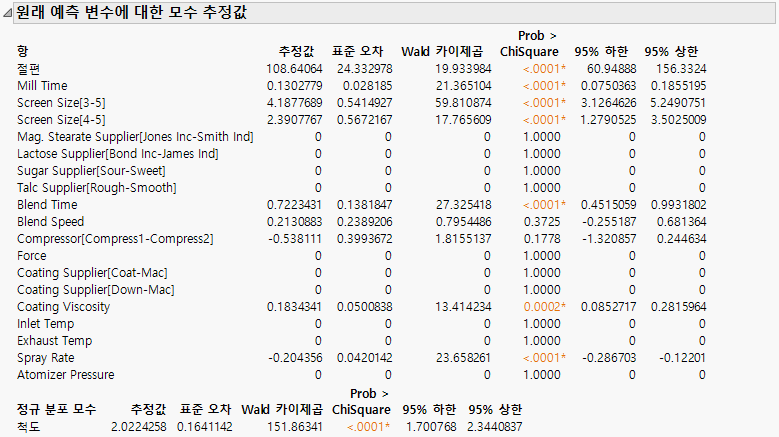This screenshot has height=437, width=779.
Task: Select the 정규 분포 모수 header
Action: point(56,409)
